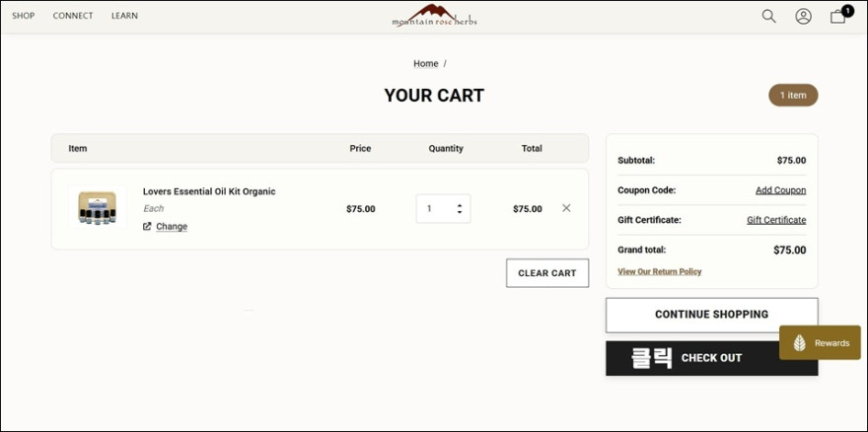Click the external-link icon beside Change
The height and width of the screenshot is (432, 868).
coord(147,226)
